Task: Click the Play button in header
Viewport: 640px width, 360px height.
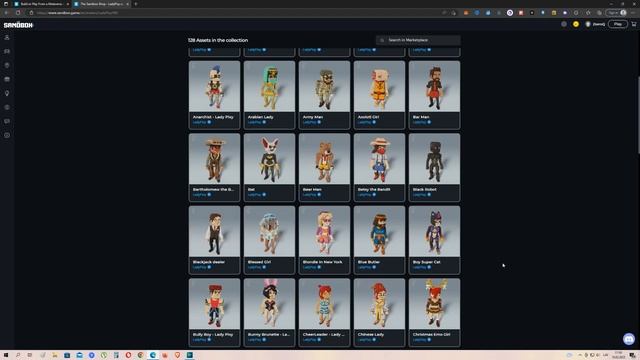Action: pos(618,24)
